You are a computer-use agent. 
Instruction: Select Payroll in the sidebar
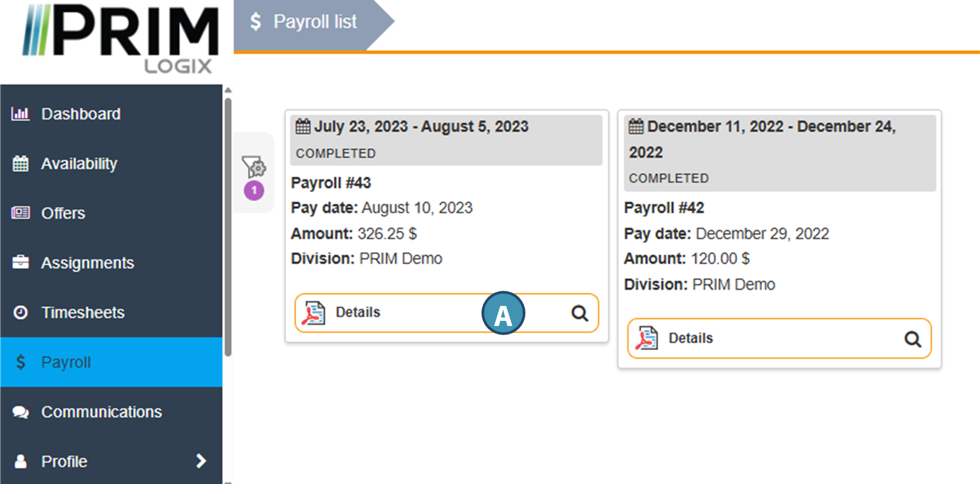66,362
